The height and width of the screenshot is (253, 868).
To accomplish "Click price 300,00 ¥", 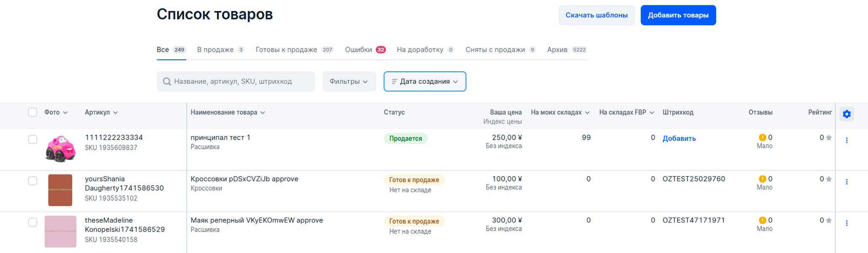I will (507, 220).
